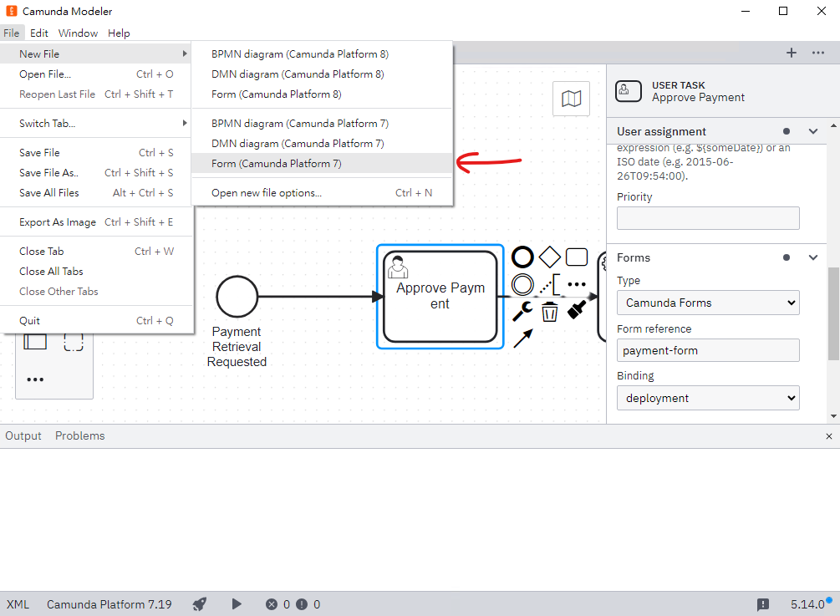Expand Switch Tab submenu
840x616 pixels.
[x=96, y=123]
